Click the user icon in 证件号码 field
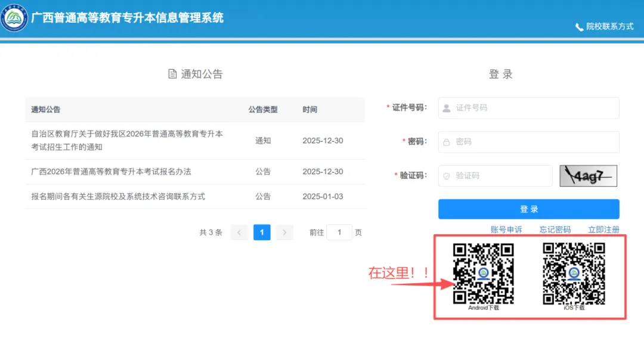The image size is (644, 344). [447, 108]
